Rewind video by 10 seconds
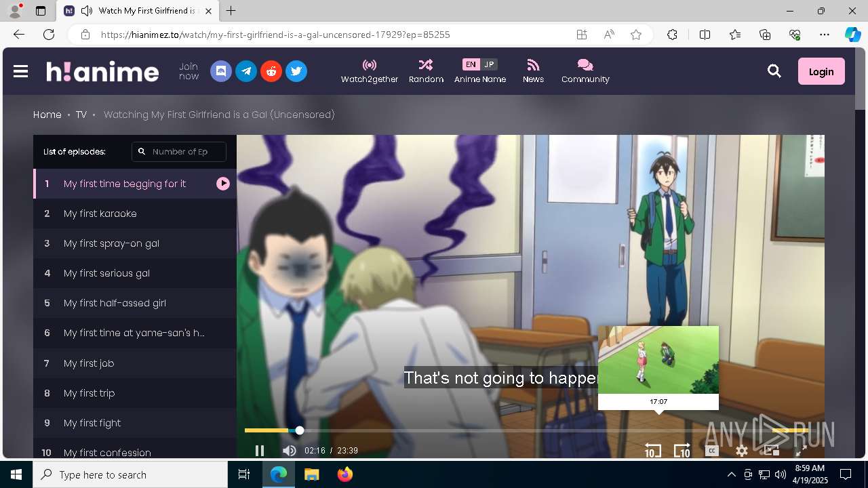868x488 pixels. (x=652, y=451)
